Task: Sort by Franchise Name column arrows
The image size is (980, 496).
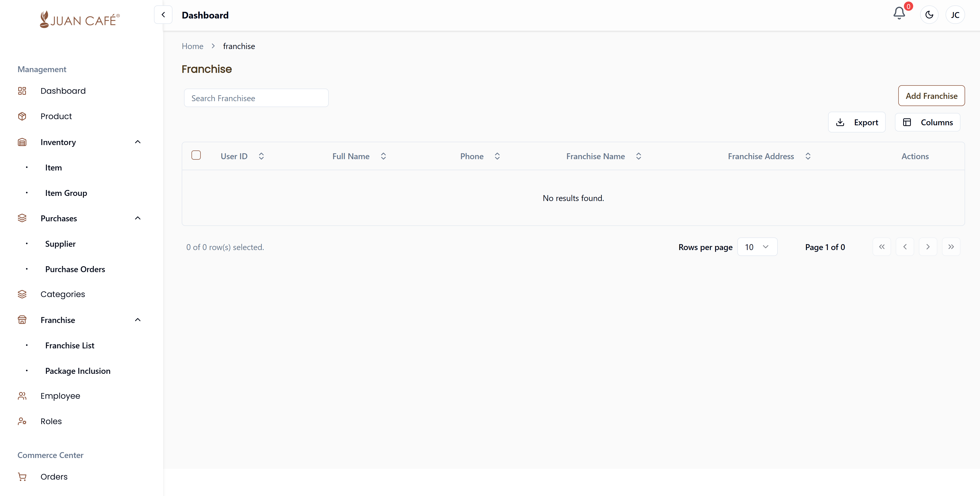Action: pos(639,156)
